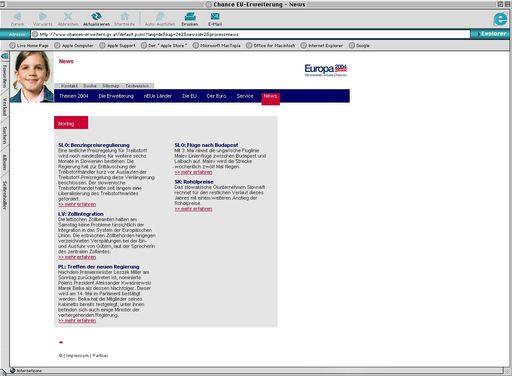Open the Favoriten side tab
The height and width of the screenshot is (376, 512).
5,76
